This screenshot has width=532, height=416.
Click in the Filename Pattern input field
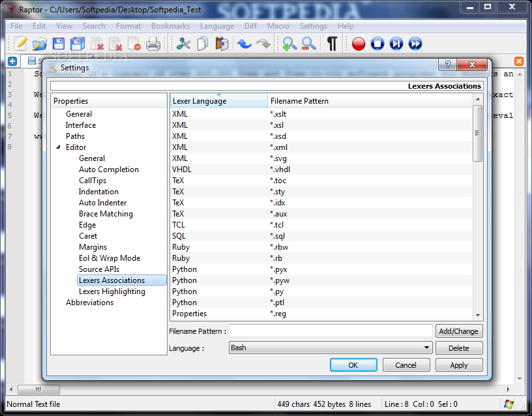(331, 331)
